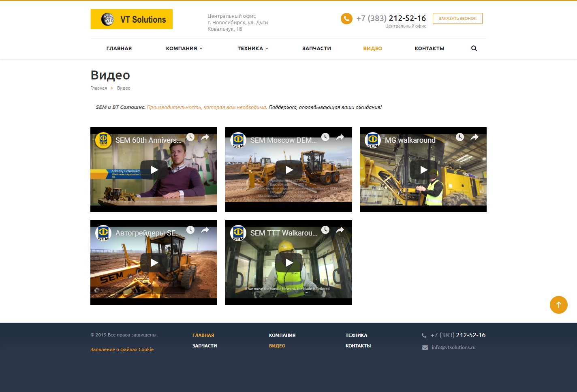Click footer ГЛАВНАЯ link
The width and height of the screenshot is (577, 392).
tap(203, 335)
